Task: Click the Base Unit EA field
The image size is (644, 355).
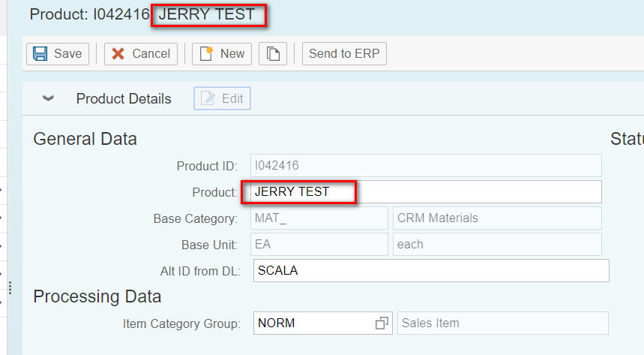Action: coord(319,245)
